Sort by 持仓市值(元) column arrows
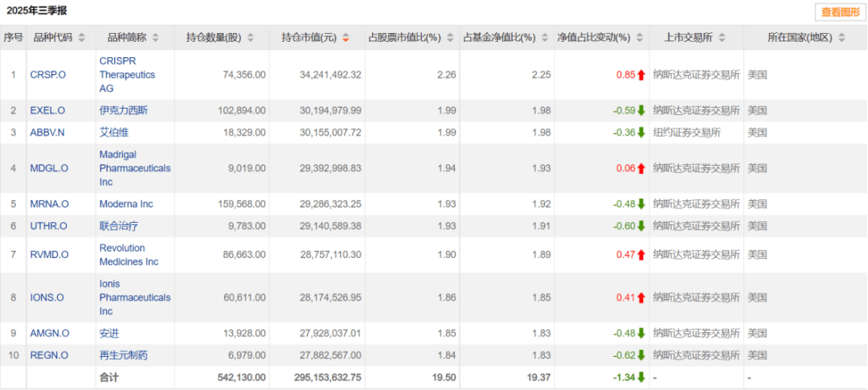Viewport: 868px width, 390px height. point(346,39)
